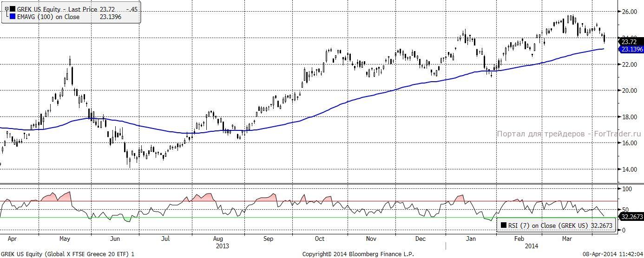Click the 18.00 price axis label
The height and width of the screenshot is (258, 644).
coord(629,117)
